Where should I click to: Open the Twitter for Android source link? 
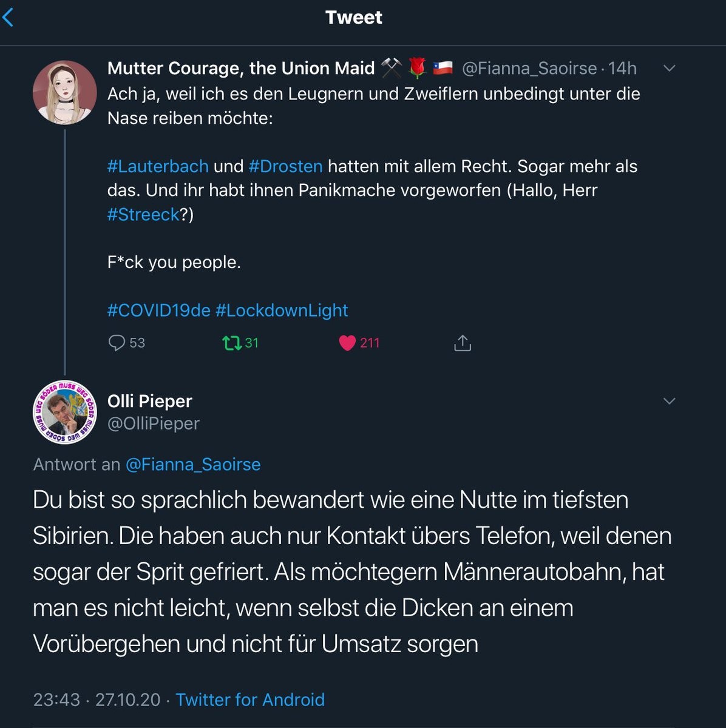point(250,699)
